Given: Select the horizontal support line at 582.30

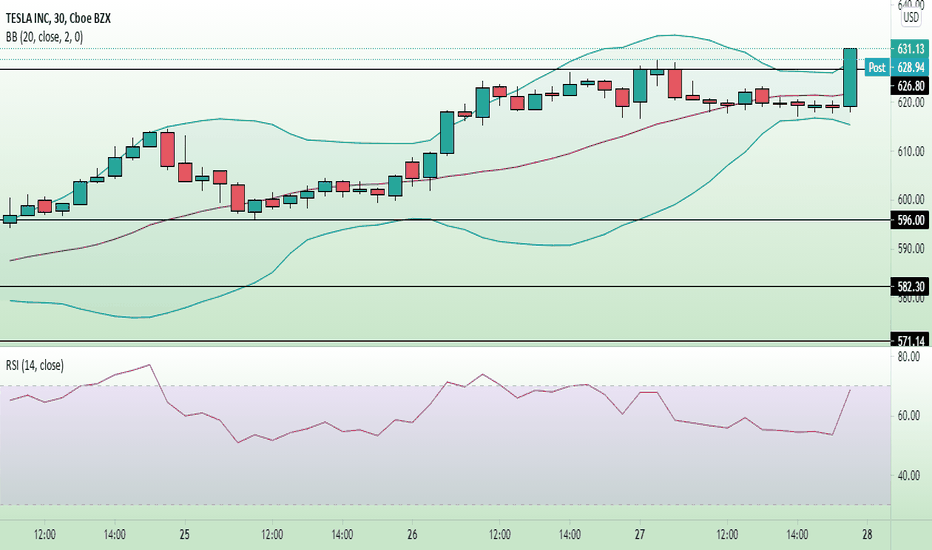Looking at the screenshot, I should (x=446, y=287).
